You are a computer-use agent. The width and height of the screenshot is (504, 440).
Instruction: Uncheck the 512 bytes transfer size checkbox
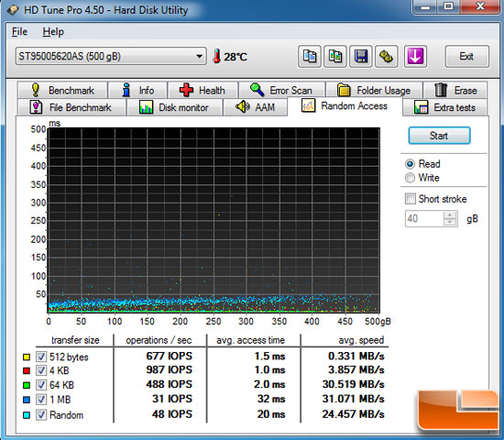tap(41, 357)
